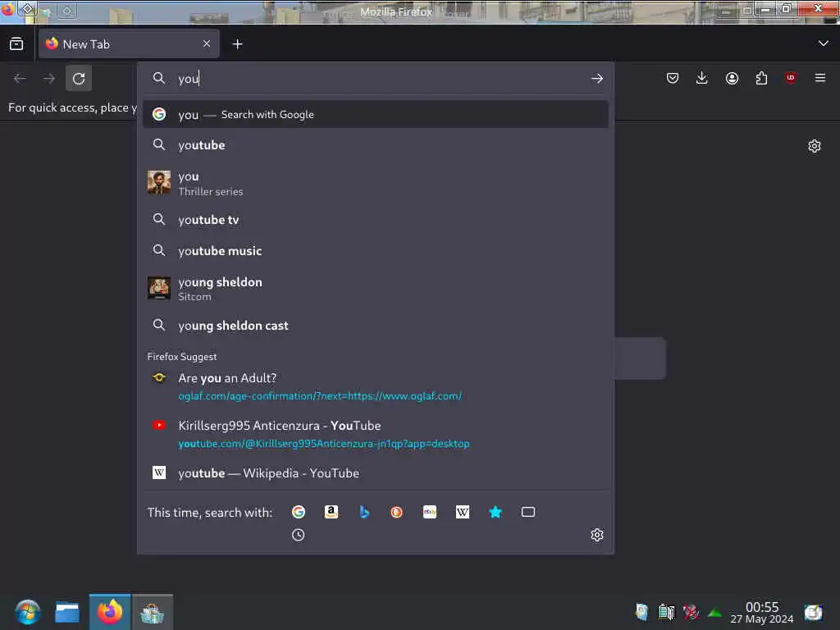
Task: Choose the 'youtube' search suggestion
Action: click(376, 145)
